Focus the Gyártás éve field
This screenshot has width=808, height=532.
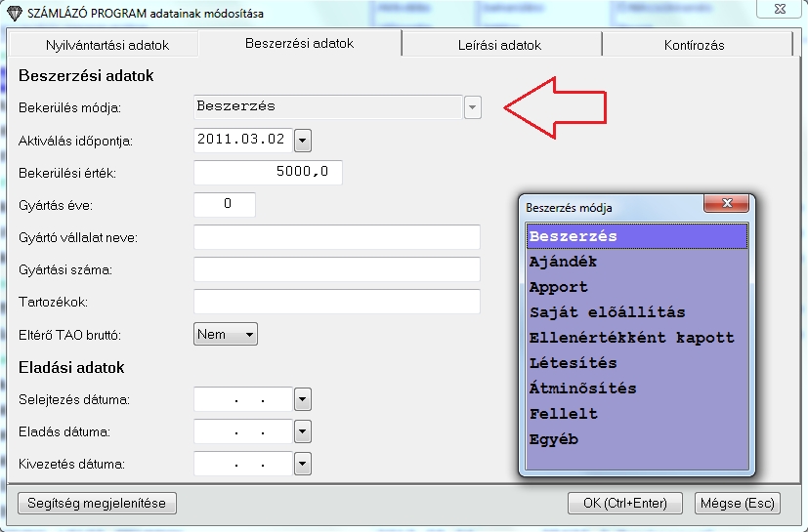(x=225, y=205)
